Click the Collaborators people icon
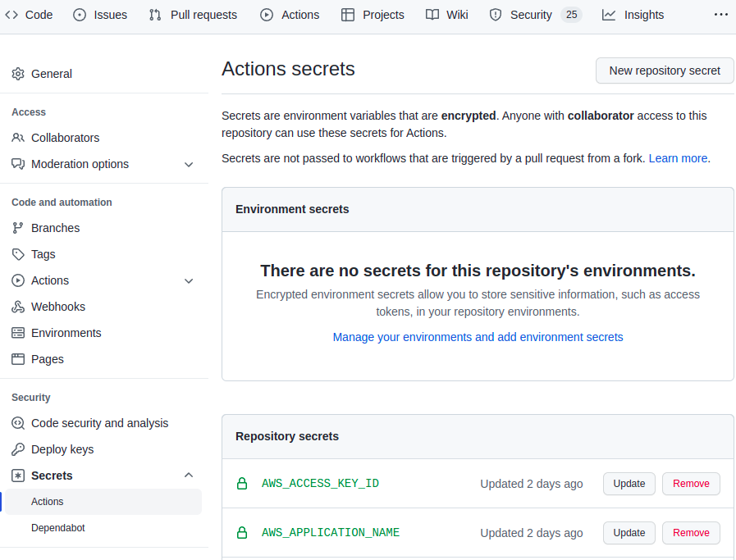Screen dimensions: 736x560 [x=18, y=138]
